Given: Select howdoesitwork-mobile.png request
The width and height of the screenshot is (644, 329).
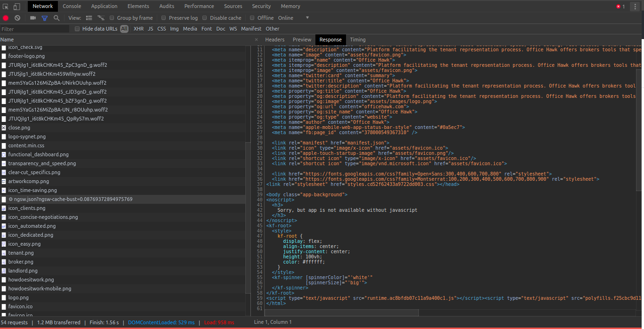Looking at the screenshot, I should 40,289.
